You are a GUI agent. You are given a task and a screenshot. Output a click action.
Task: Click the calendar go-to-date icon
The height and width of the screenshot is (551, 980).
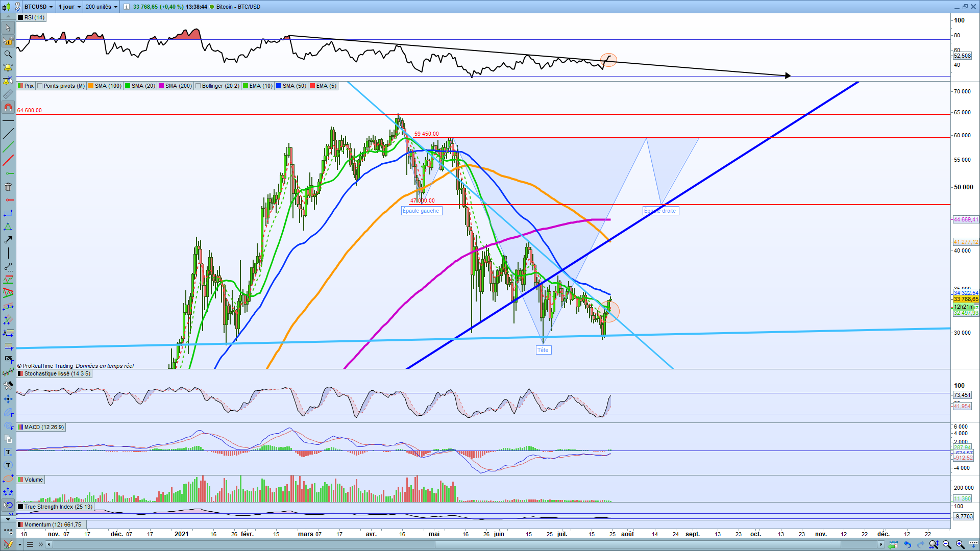pyautogui.click(x=893, y=544)
